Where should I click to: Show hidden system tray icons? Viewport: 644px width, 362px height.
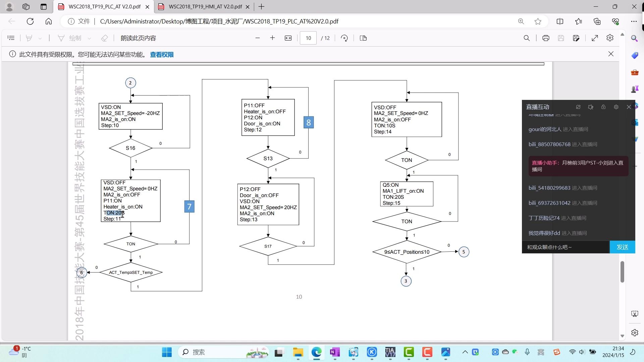click(465, 352)
